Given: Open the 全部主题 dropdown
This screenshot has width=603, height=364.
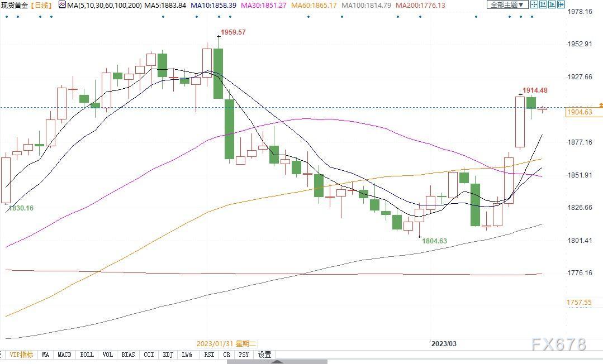Looking at the screenshot, I should pos(507,4).
